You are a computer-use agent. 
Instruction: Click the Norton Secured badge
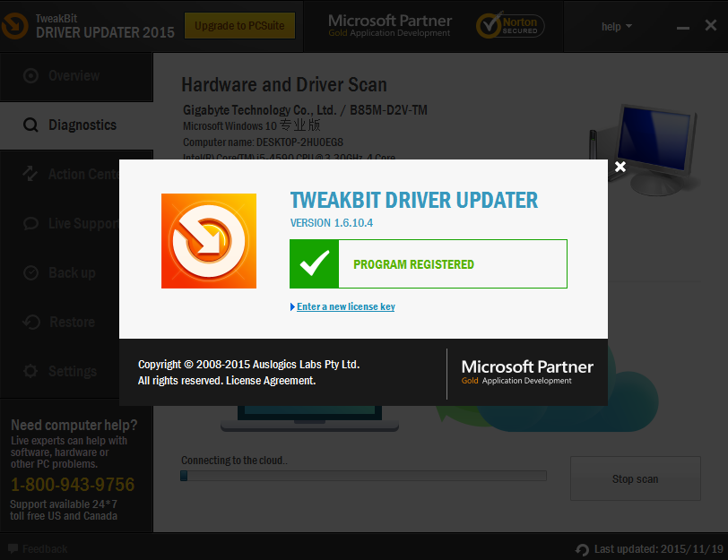coord(508,25)
